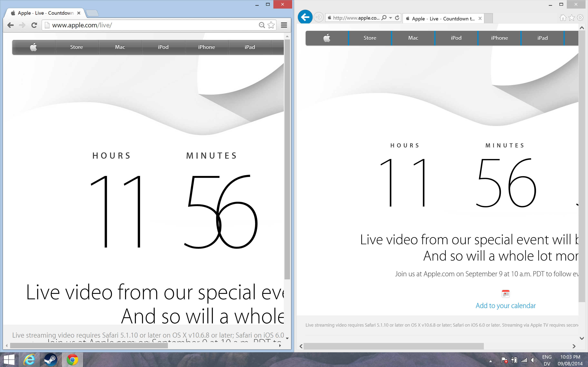Screen dimensions: 588x367
Task: Open Steam from the Windows taskbar
Action: [51, 360]
